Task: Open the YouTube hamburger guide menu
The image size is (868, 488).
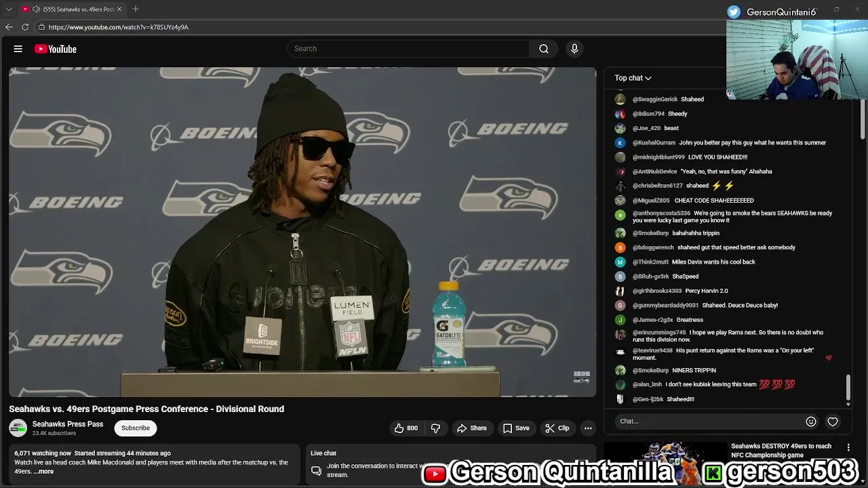Action: pos(18,49)
